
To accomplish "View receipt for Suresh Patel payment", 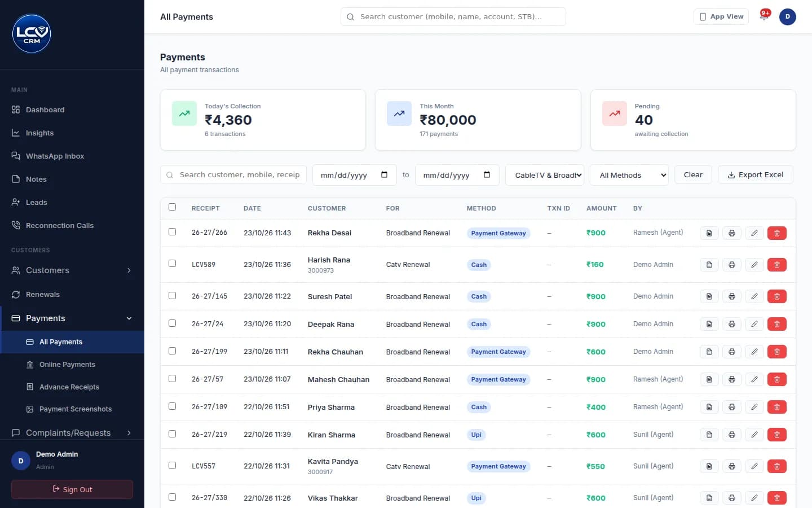I will click(x=709, y=296).
